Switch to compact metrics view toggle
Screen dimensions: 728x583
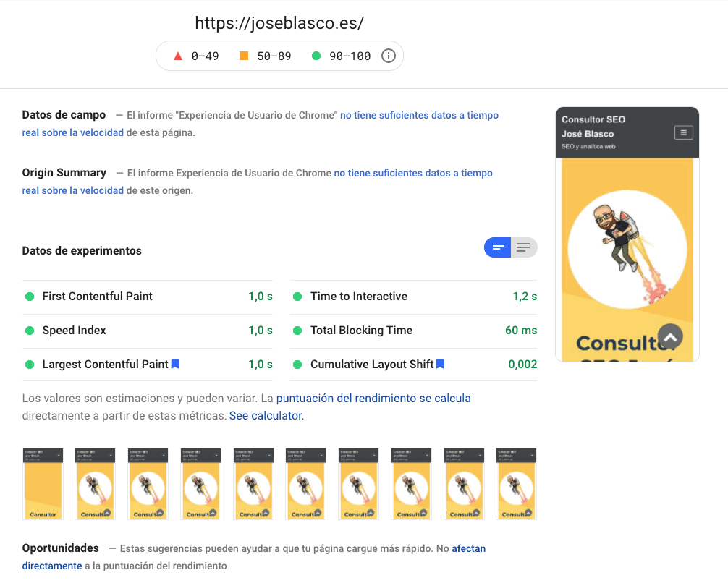coord(498,247)
